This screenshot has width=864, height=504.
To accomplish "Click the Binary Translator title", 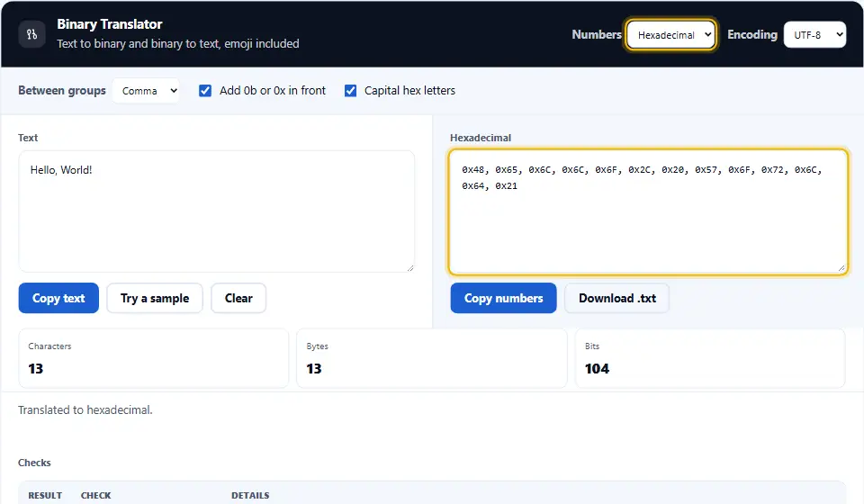I will (x=110, y=24).
